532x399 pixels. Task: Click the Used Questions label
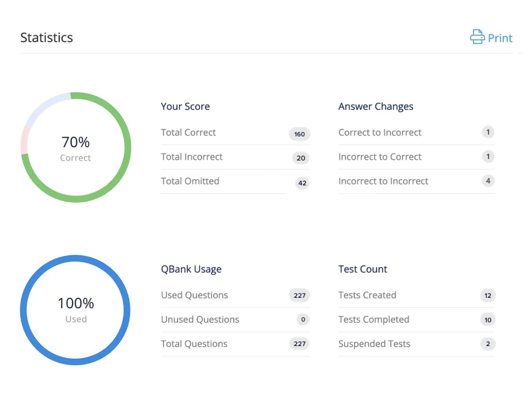pyautogui.click(x=195, y=295)
